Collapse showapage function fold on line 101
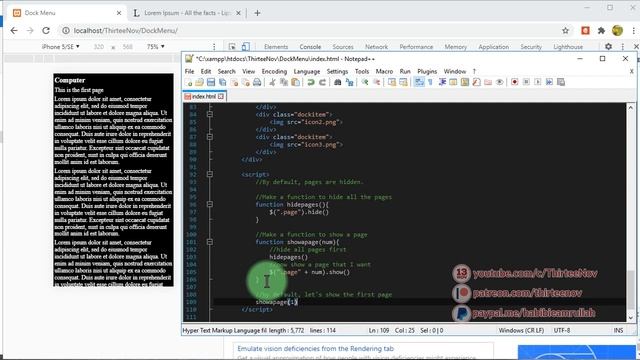The width and height of the screenshot is (640, 360). 209,242
